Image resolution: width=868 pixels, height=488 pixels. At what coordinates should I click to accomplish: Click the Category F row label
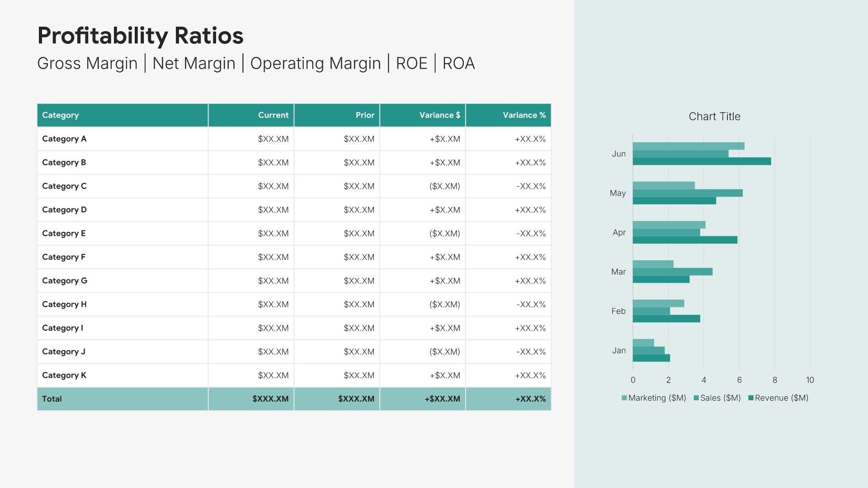(64, 257)
